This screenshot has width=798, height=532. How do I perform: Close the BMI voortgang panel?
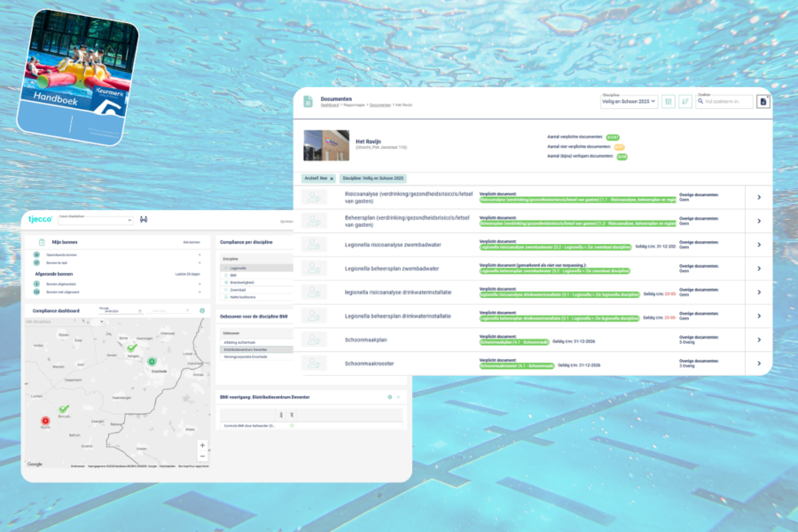(x=398, y=397)
